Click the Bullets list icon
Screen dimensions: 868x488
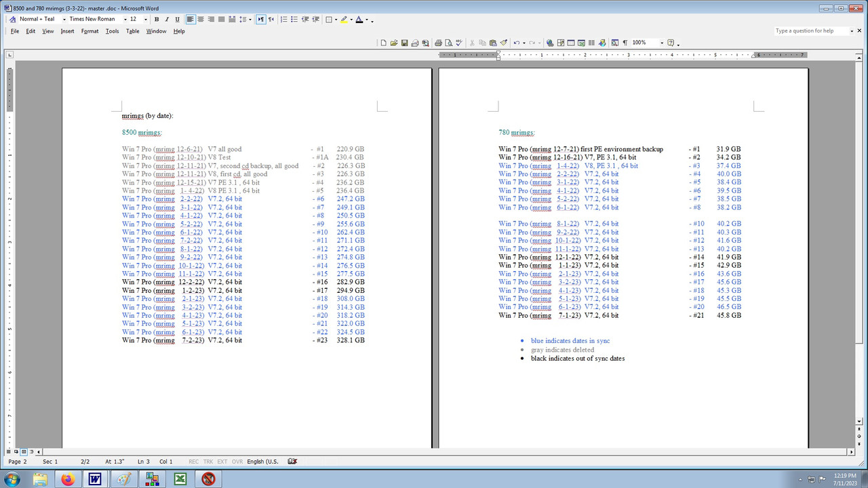(x=294, y=19)
